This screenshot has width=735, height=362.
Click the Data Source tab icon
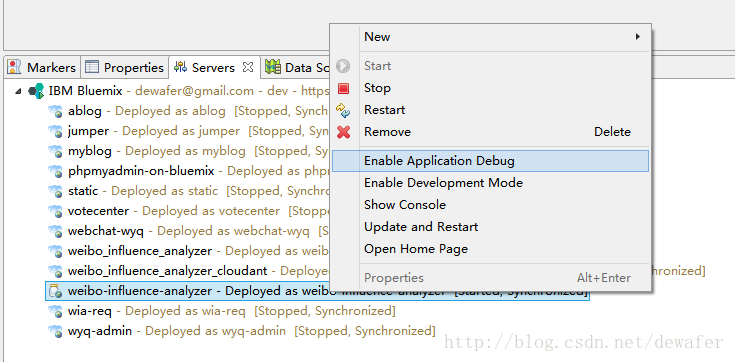coord(273,67)
